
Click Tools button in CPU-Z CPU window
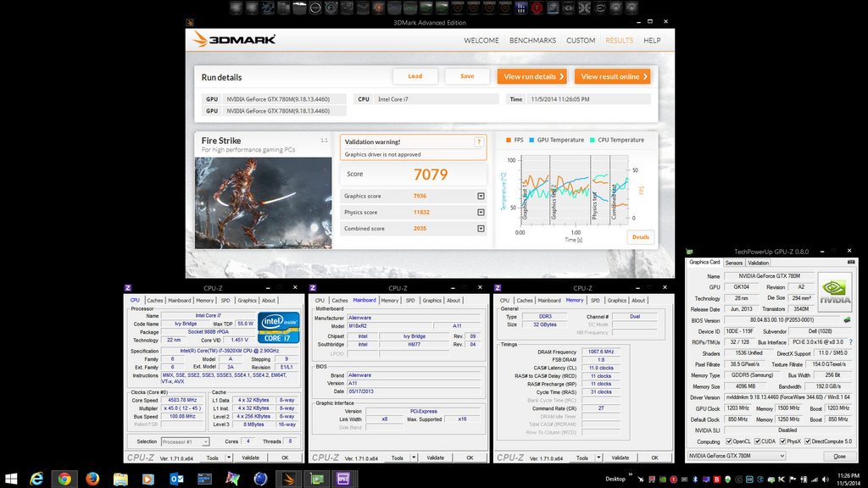point(213,457)
